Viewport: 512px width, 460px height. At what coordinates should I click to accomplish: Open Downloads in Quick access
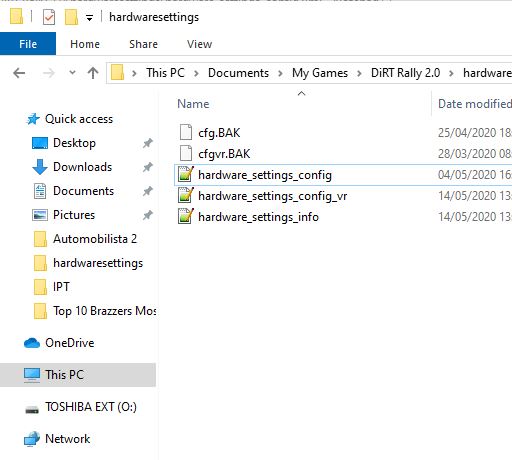pyautogui.click(x=82, y=167)
